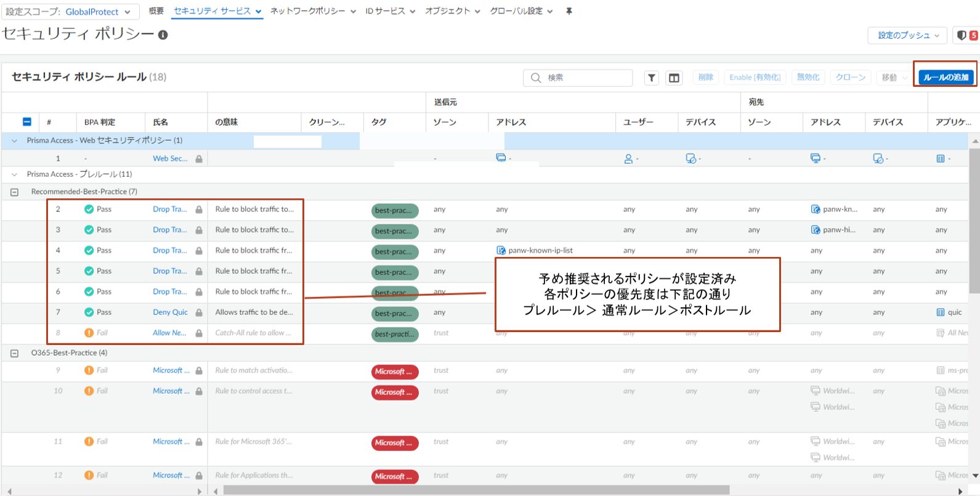
Task: Click Pass check icon in rule 2
Action: (89, 209)
